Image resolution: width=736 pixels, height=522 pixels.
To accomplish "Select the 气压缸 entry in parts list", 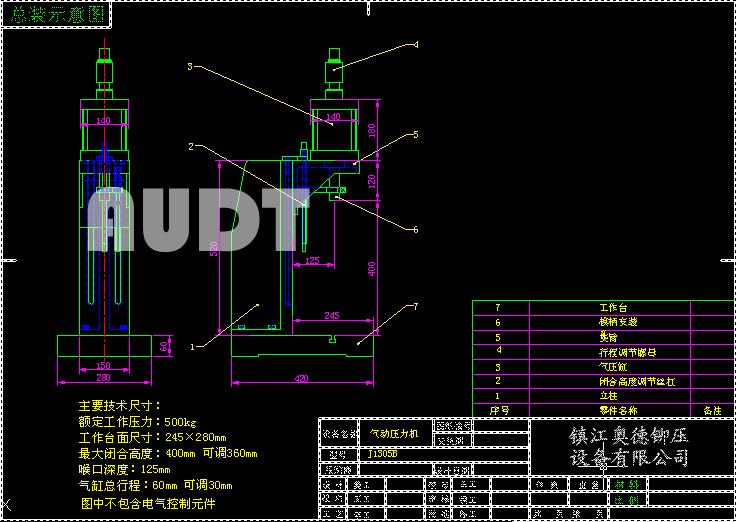I will click(612, 366).
